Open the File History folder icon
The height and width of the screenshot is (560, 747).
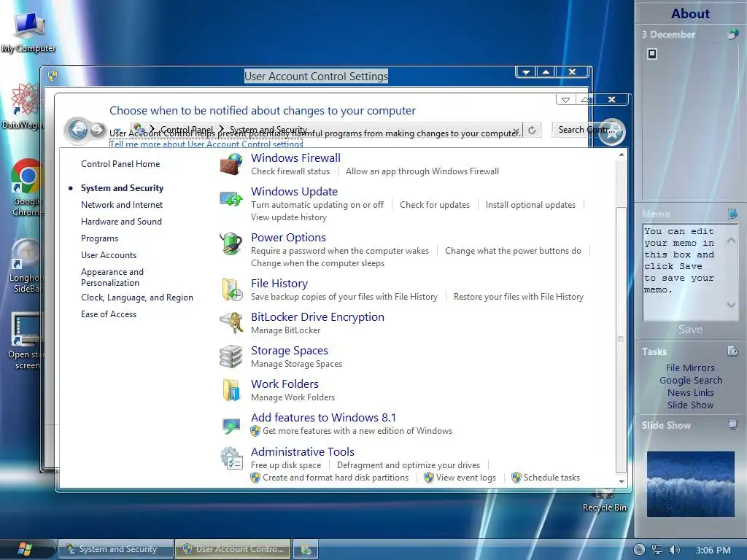[x=232, y=289]
